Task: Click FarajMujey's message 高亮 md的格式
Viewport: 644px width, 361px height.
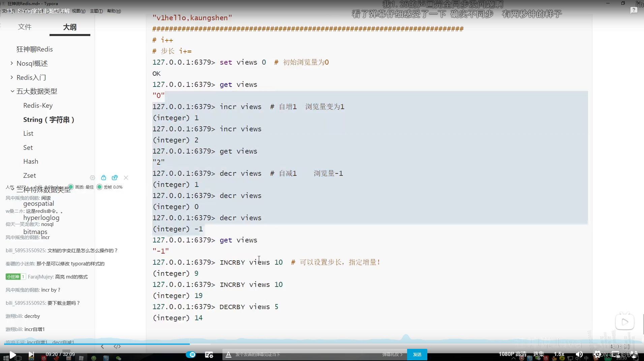Action: pos(71,277)
